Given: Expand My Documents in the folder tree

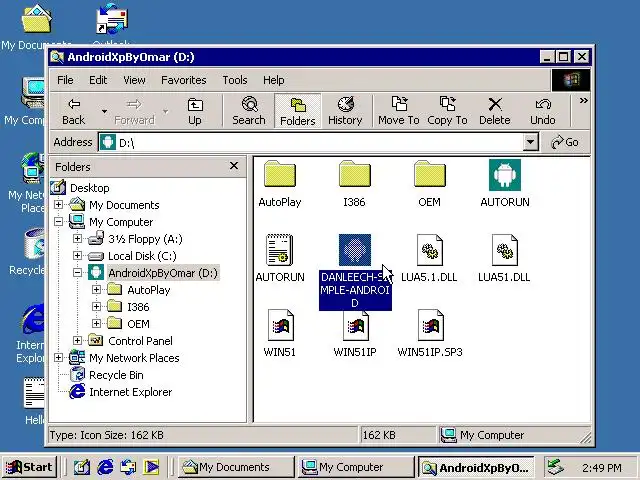Looking at the screenshot, I should pos(58,204).
